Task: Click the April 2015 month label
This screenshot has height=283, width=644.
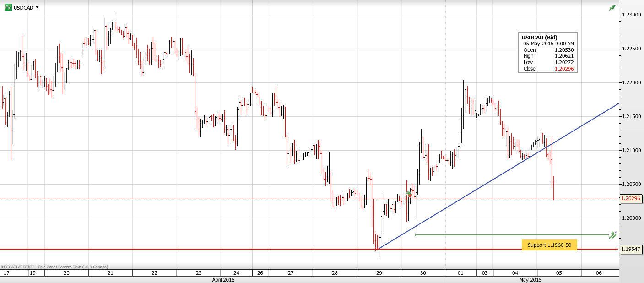Action: coord(222,279)
